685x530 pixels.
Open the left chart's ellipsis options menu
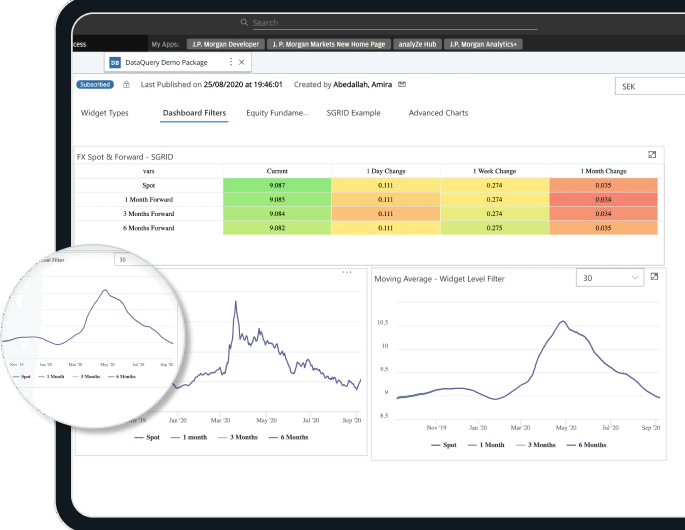(x=347, y=272)
